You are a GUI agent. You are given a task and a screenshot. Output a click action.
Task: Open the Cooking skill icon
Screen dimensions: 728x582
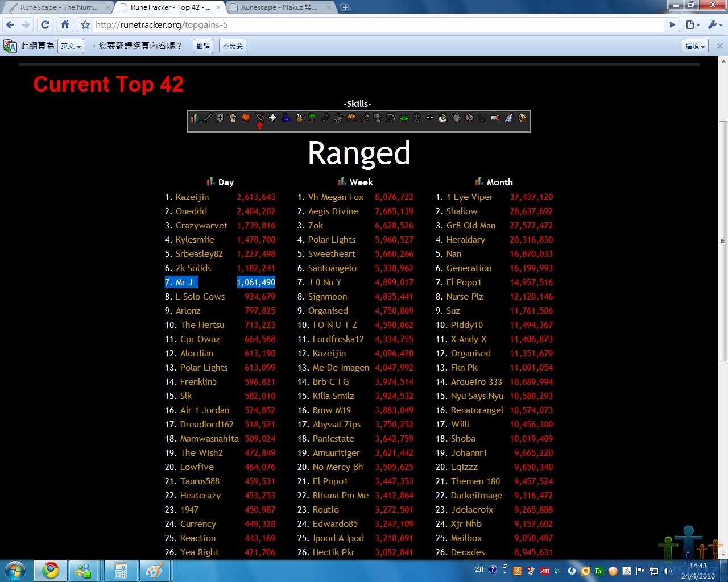(299, 118)
